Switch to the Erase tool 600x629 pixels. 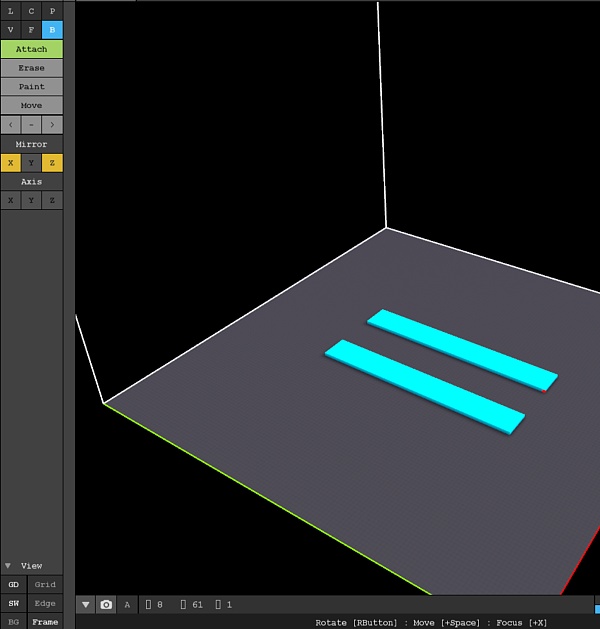point(31,68)
